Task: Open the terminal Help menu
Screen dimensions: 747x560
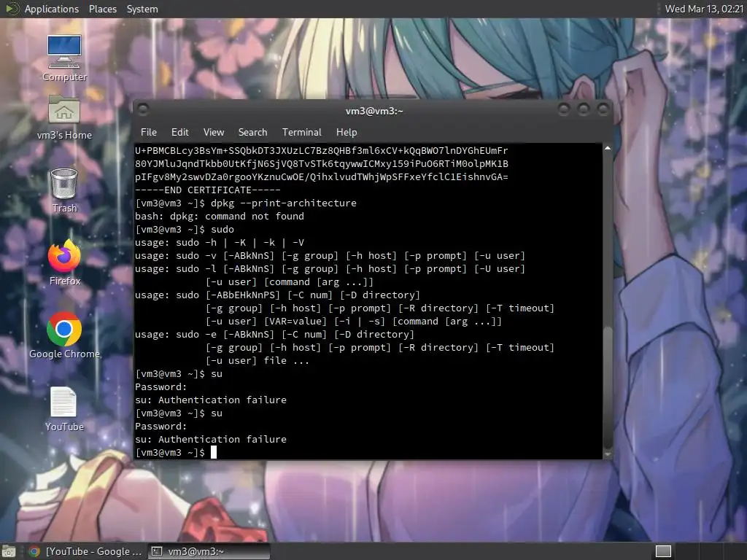Action: point(347,133)
